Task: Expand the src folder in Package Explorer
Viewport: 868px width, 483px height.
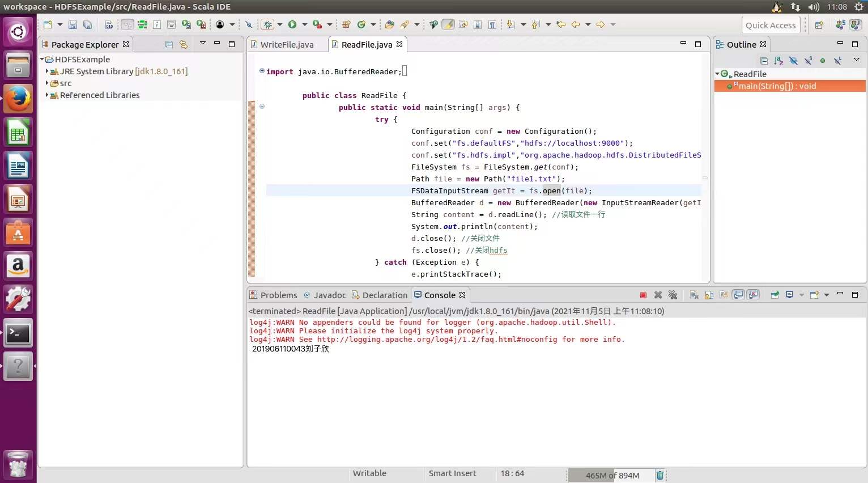Action: (x=47, y=83)
